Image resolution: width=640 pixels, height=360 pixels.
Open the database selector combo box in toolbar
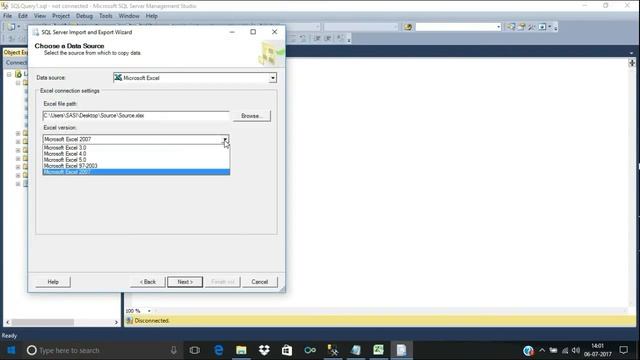(458, 27)
